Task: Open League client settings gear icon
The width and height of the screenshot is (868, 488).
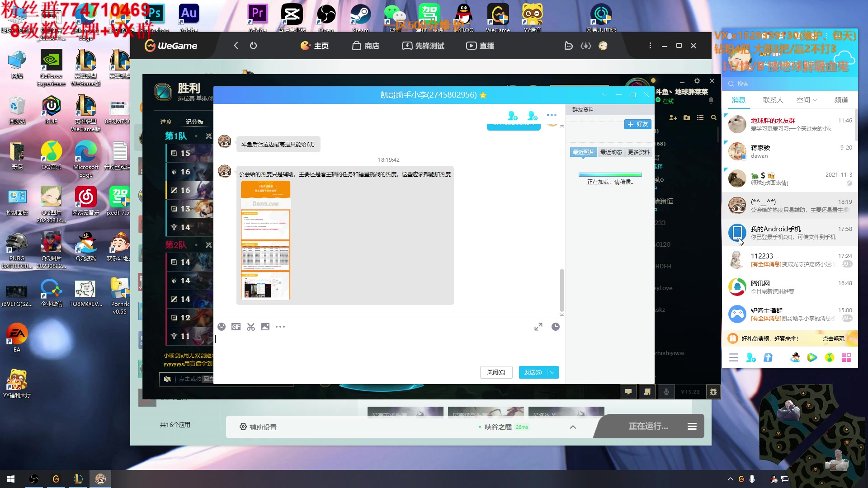Action: click(697, 81)
